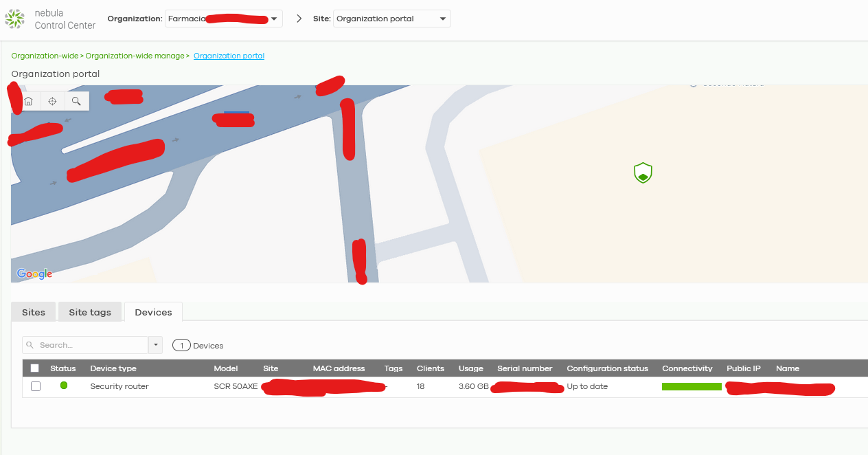Viewport: 868px width, 455px height.
Task: Click the magnifier icon in the device search box
Action: coord(30,345)
